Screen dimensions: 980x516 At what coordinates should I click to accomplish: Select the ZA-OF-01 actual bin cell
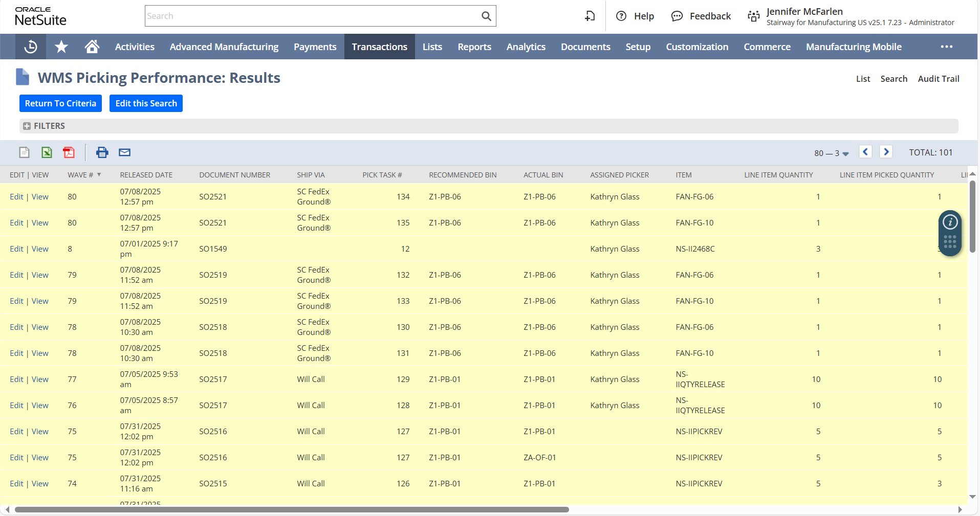[540, 458]
